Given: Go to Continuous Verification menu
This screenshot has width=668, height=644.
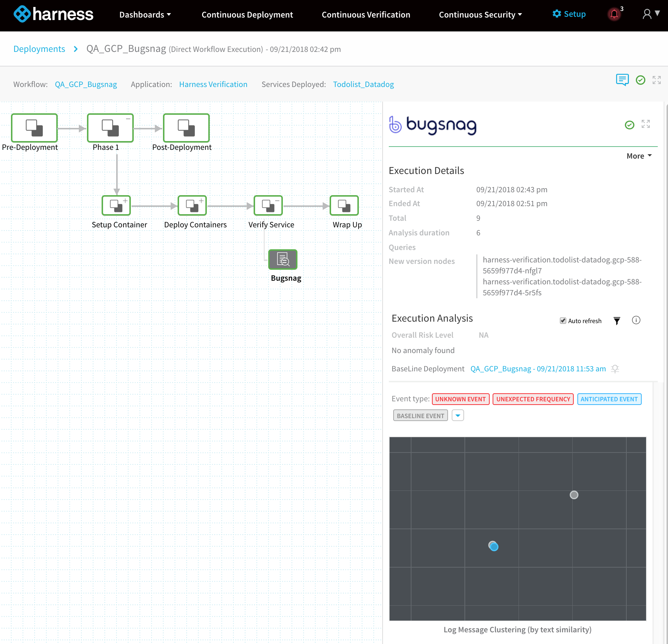Looking at the screenshot, I should pyautogui.click(x=366, y=15).
